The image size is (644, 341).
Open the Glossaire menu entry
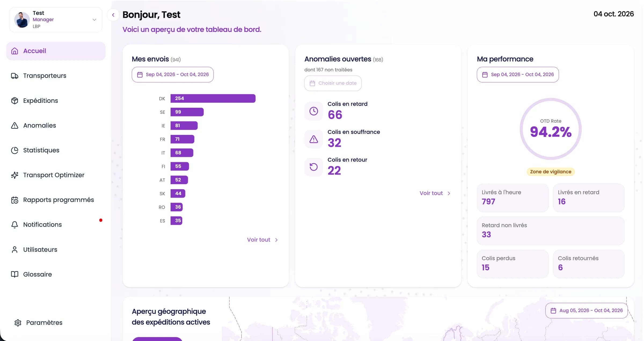point(56,274)
